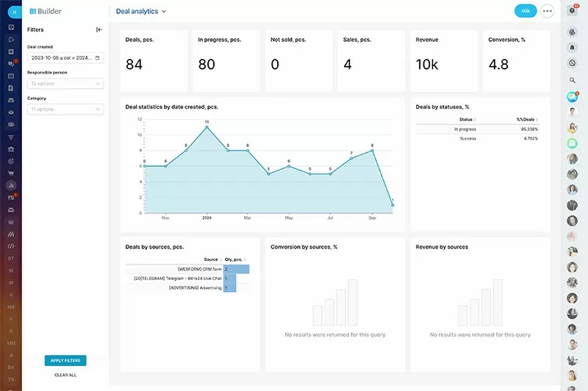Screen dimensions: 588x391
Task: Collapse the Filters sidebar panel
Action: [99, 30]
